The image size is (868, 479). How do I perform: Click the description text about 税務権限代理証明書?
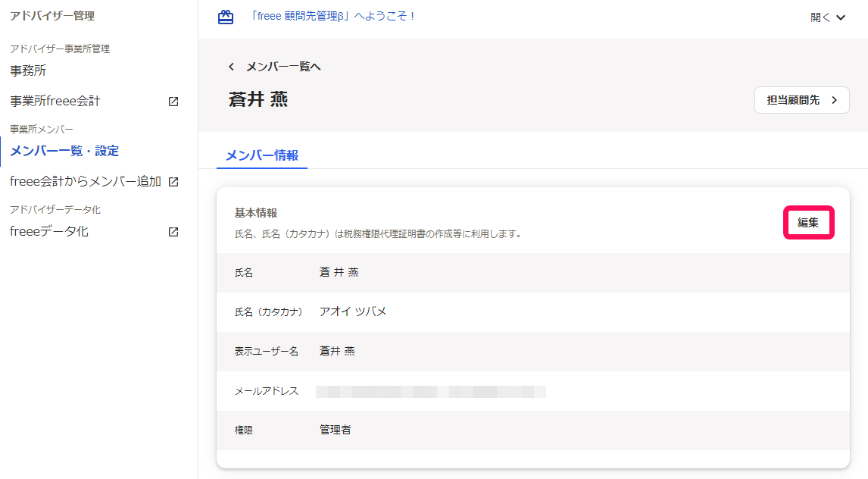pyautogui.click(x=378, y=234)
